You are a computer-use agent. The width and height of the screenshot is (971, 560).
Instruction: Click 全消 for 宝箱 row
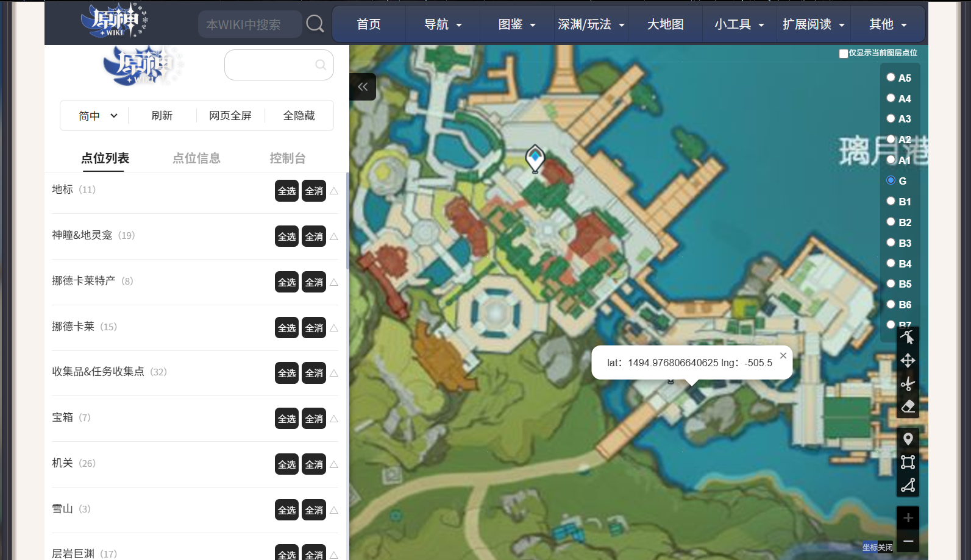pos(314,419)
